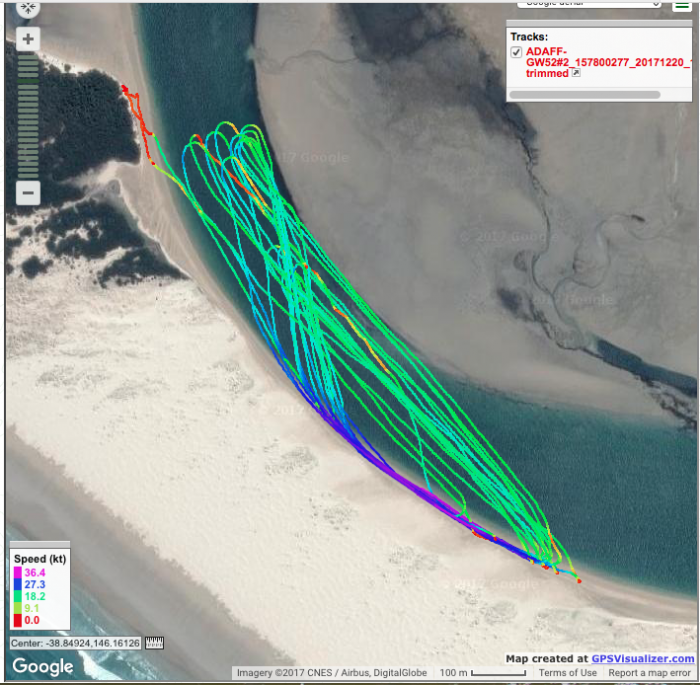Screen dimensions: 700x685
Task: Open the map type dropdown
Action: [588, 4]
